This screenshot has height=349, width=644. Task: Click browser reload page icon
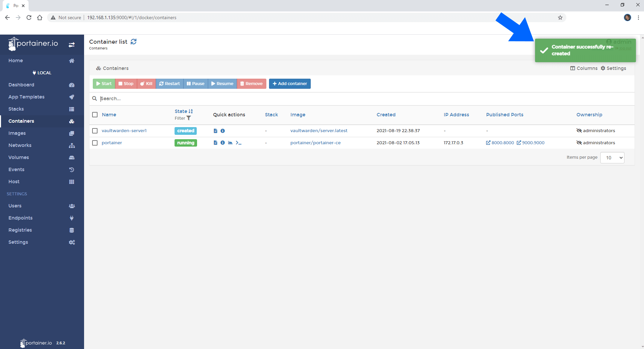coord(29,17)
